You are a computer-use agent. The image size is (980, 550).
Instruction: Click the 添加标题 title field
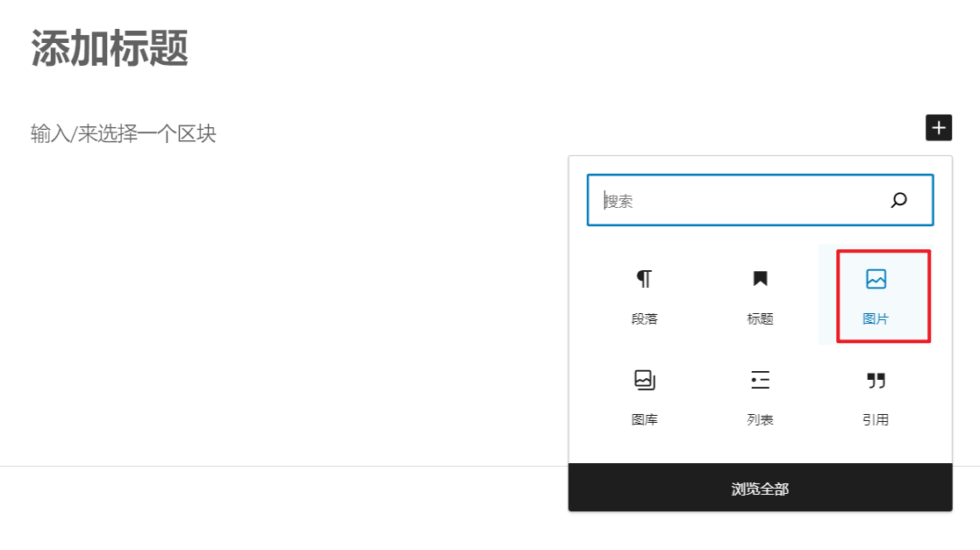111,49
